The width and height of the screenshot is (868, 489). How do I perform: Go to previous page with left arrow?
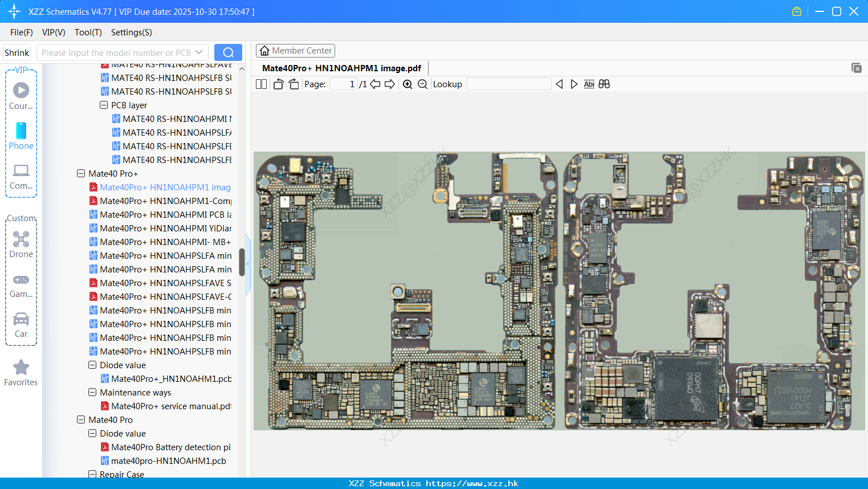click(x=375, y=84)
